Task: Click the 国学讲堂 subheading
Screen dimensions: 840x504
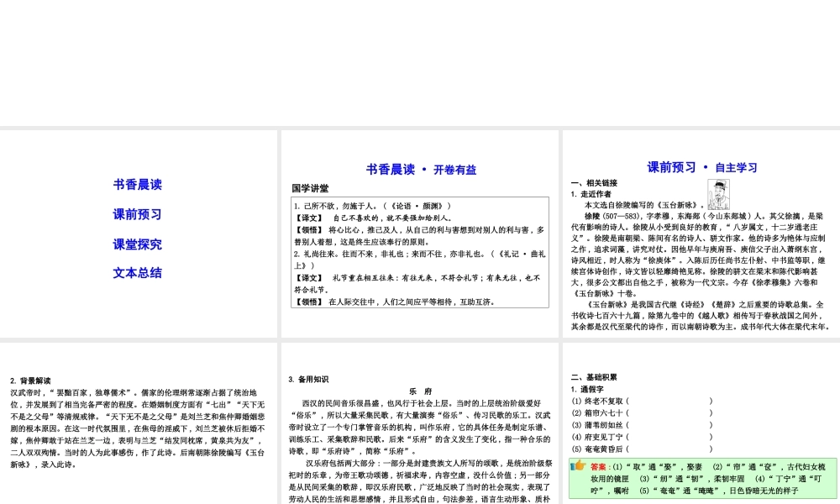Action: click(310, 188)
